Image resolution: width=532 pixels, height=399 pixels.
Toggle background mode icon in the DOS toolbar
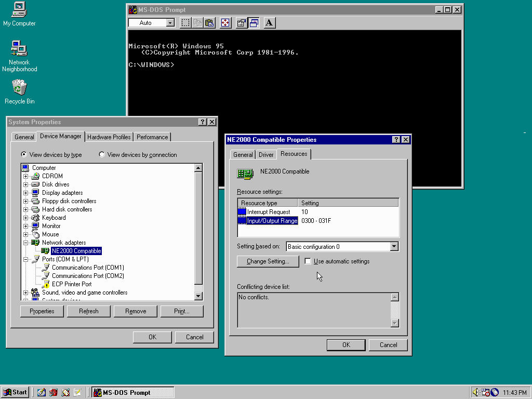pyautogui.click(x=253, y=22)
